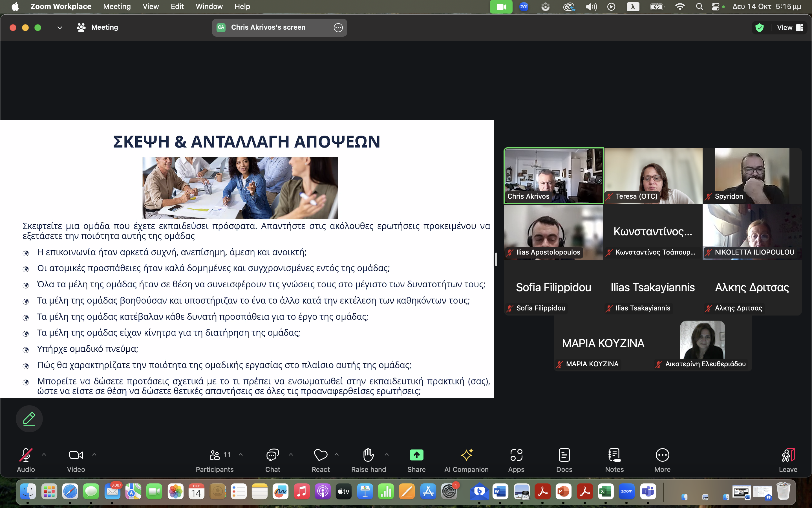This screenshot has height=508, width=812.
Task: Open the React emoji menu
Action: point(321,460)
